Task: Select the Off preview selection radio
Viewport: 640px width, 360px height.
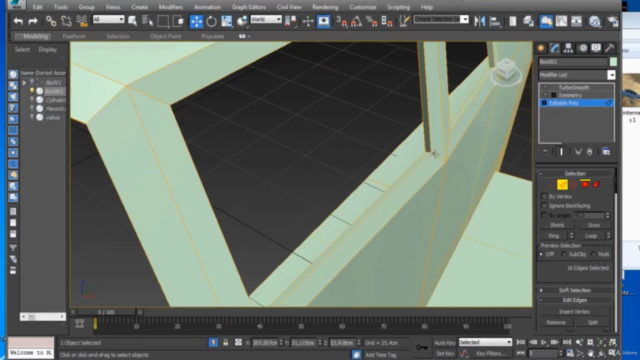Action: tap(541, 254)
